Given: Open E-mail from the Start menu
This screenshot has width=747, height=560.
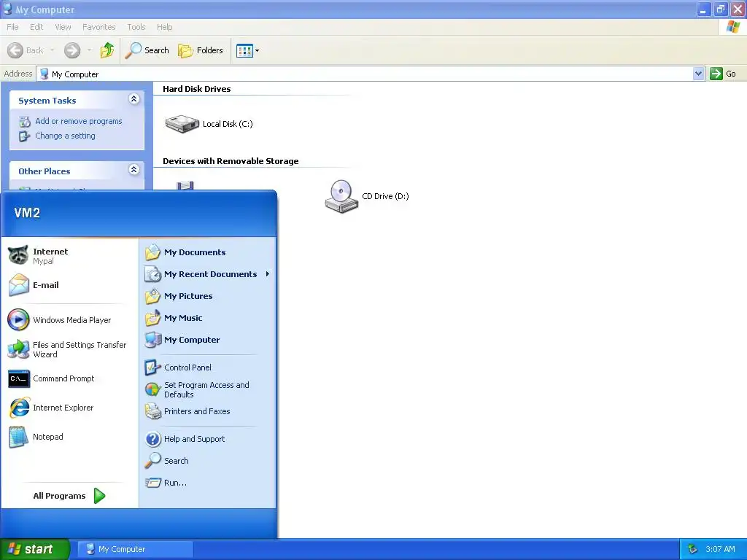Looking at the screenshot, I should (70, 285).
